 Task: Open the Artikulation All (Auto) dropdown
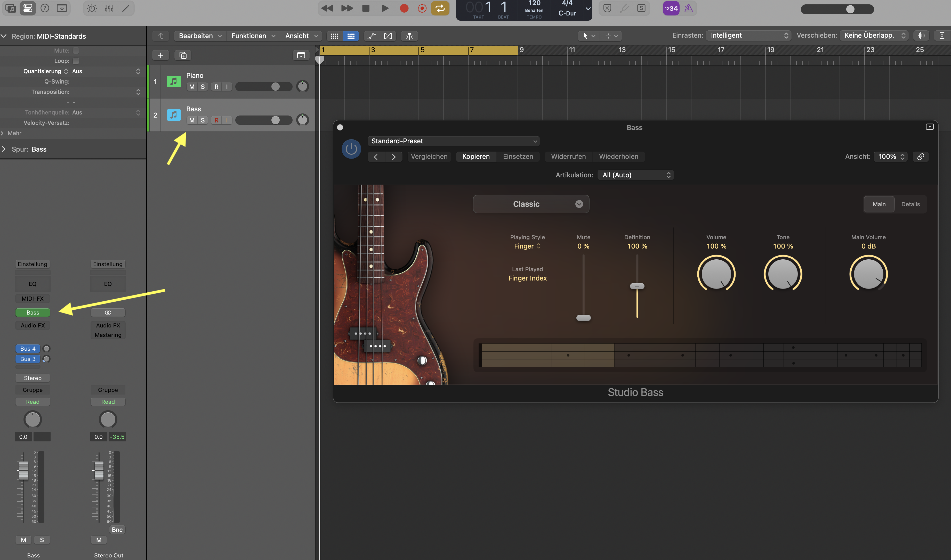636,175
